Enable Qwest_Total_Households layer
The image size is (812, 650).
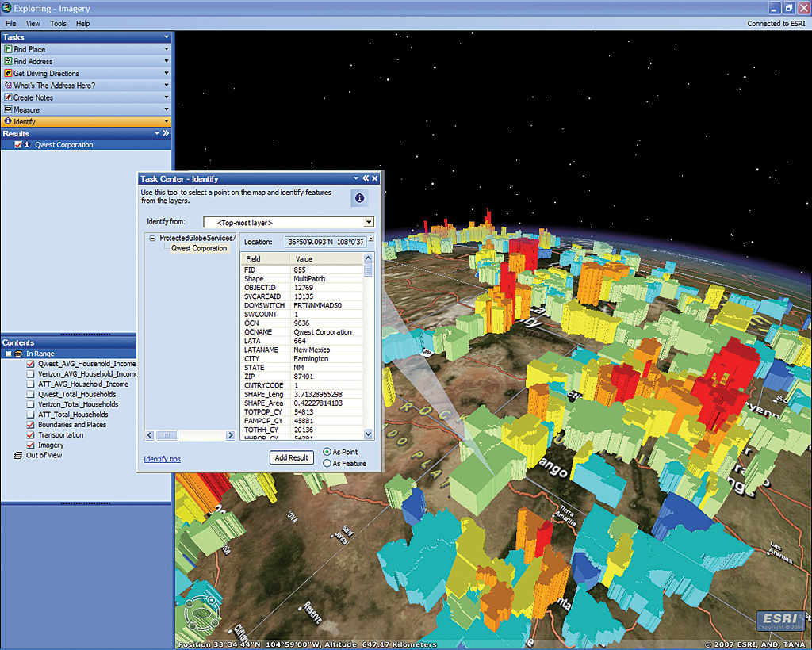[x=31, y=394]
